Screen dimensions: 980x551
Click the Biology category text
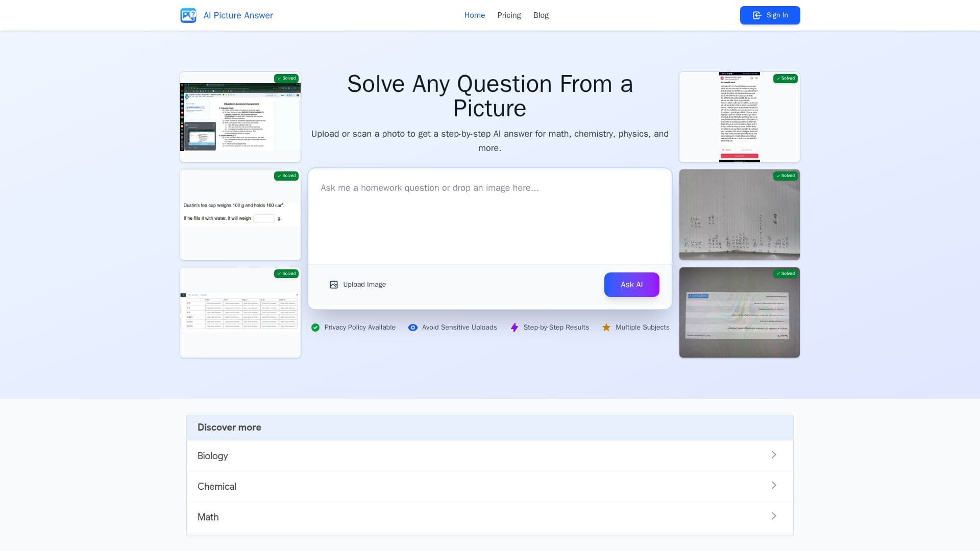click(x=213, y=456)
